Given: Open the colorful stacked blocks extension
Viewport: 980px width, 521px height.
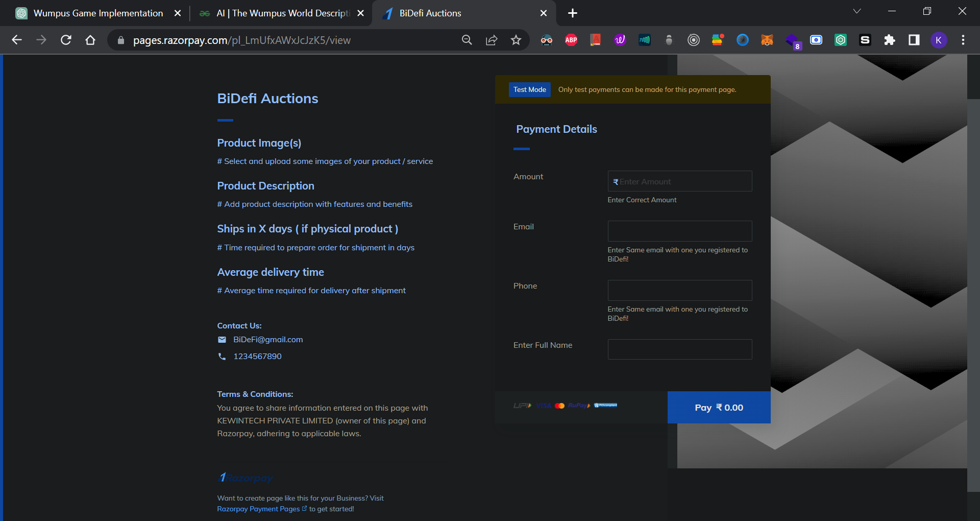Looking at the screenshot, I should (x=718, y=40).
